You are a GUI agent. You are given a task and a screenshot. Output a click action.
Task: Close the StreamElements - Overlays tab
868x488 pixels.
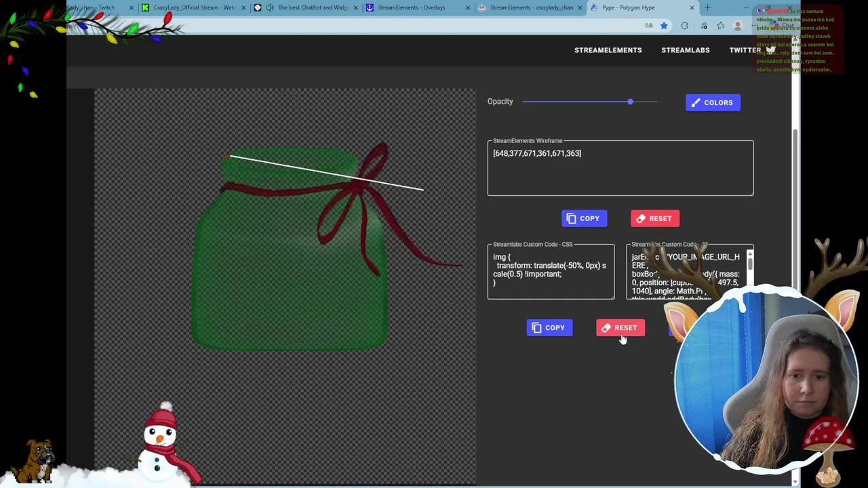[467, 7]
